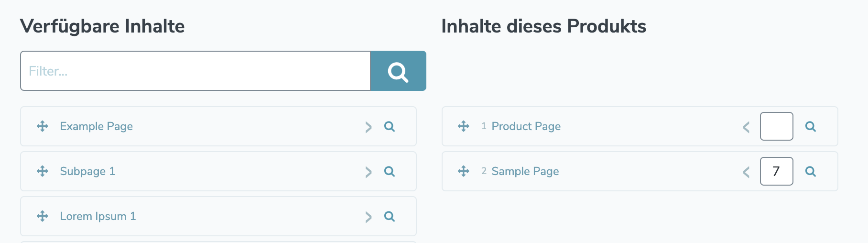This screenshot has height=243, width=868.
Task: Grab the move handle for Example Page
Action: tap(43, 126)
